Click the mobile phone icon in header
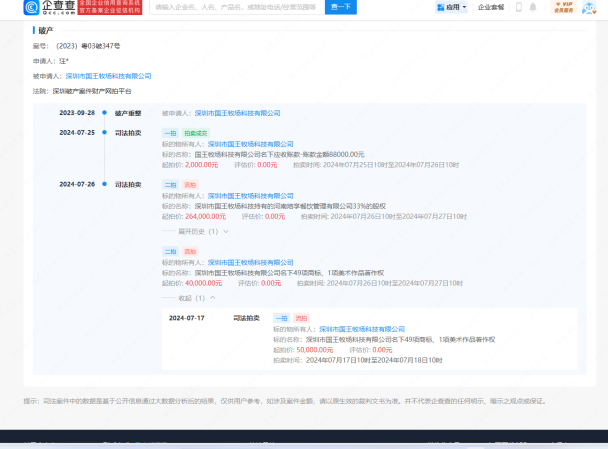 coord(518,7)
